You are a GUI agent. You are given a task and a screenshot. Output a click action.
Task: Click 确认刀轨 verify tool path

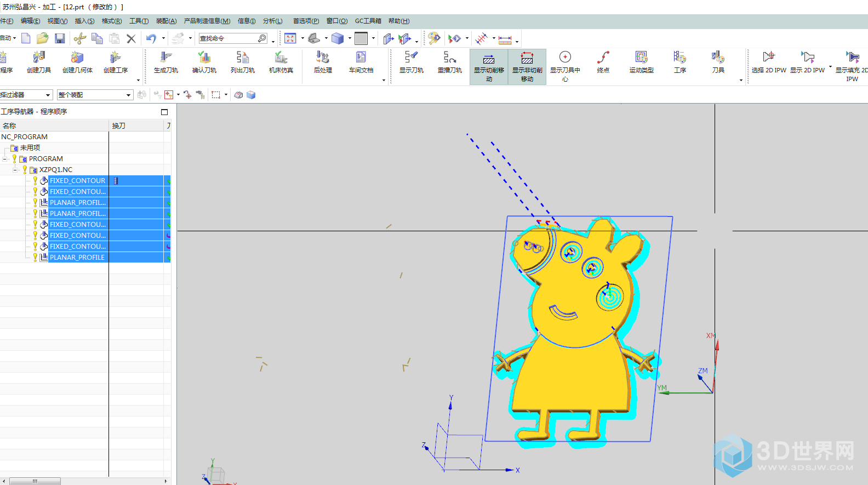[x=204, y=62]
